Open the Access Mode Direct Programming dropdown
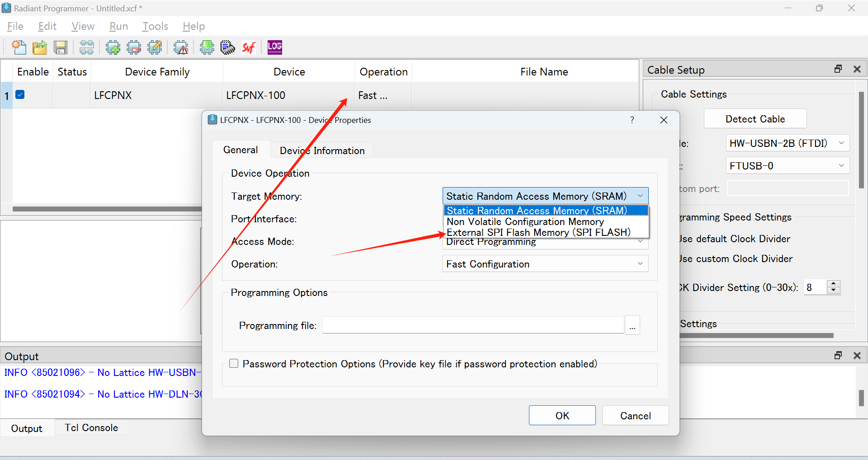The image size is (868, 460). (545, 243)
